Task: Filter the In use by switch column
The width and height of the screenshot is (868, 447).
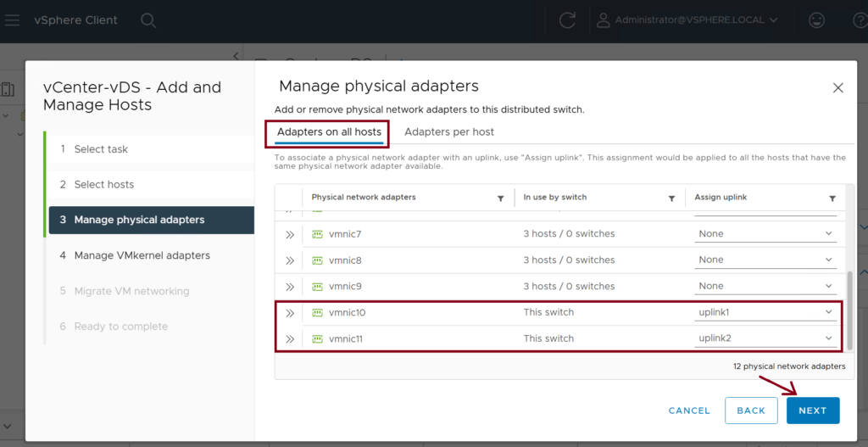Action: (x=671, y=198)
